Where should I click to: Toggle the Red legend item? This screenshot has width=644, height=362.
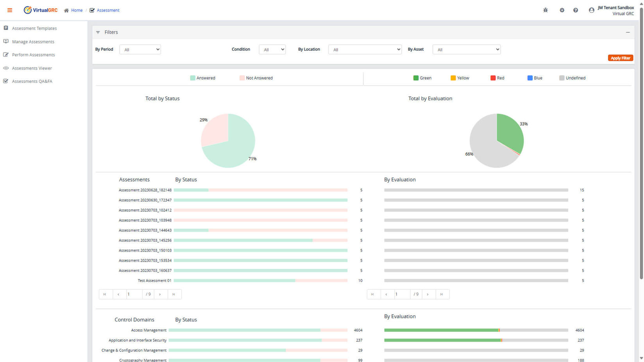click(x=497, y=78)
